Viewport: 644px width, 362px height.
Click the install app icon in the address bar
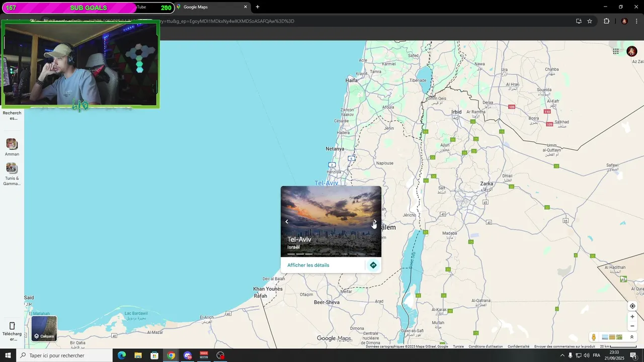[579, 21]
